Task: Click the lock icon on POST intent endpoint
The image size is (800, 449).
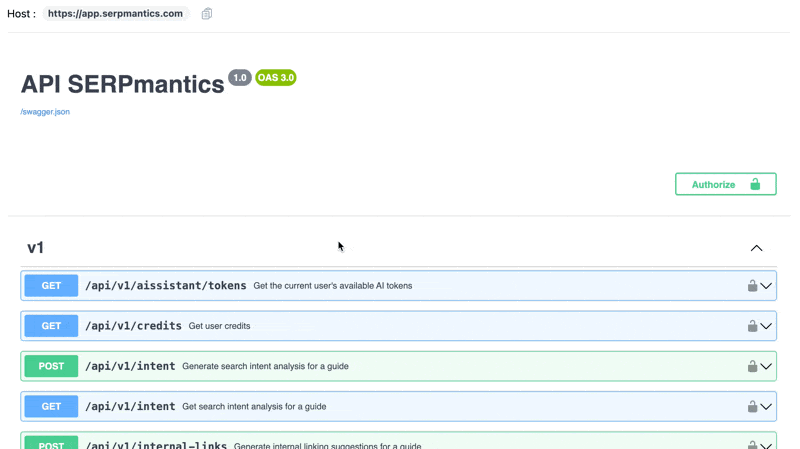Action: tap(752, 366)
